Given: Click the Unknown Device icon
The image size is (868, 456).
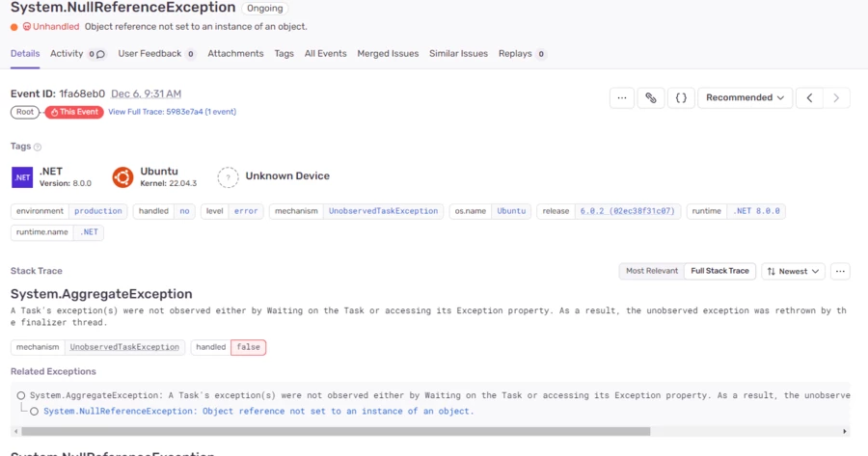Looking at the screenshot, I should click(x=228, y=177).
